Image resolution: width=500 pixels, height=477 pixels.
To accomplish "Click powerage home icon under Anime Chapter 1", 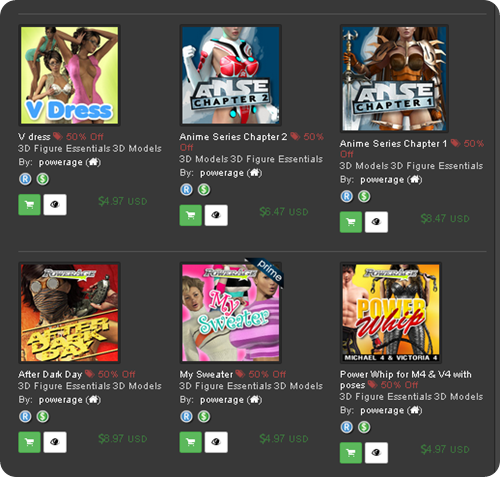I will tap(415, 180).
